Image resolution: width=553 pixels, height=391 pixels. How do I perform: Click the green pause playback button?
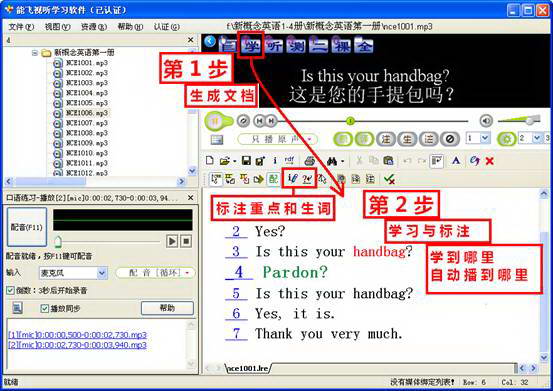[215, 121]
